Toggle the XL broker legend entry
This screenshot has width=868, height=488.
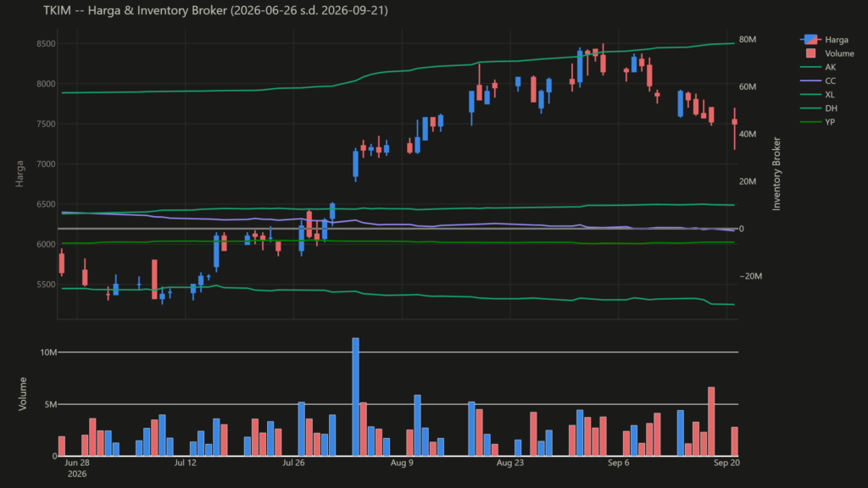[x=818, y=95]
